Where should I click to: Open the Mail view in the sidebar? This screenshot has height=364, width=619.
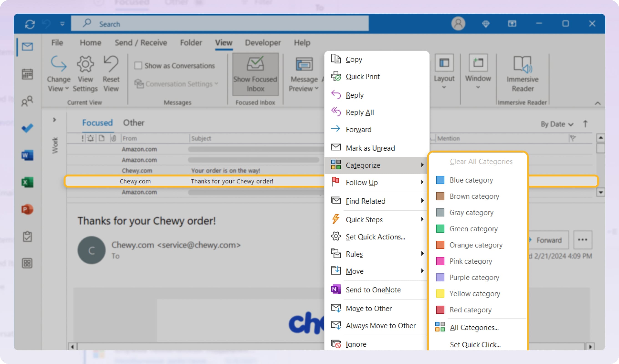27,47
